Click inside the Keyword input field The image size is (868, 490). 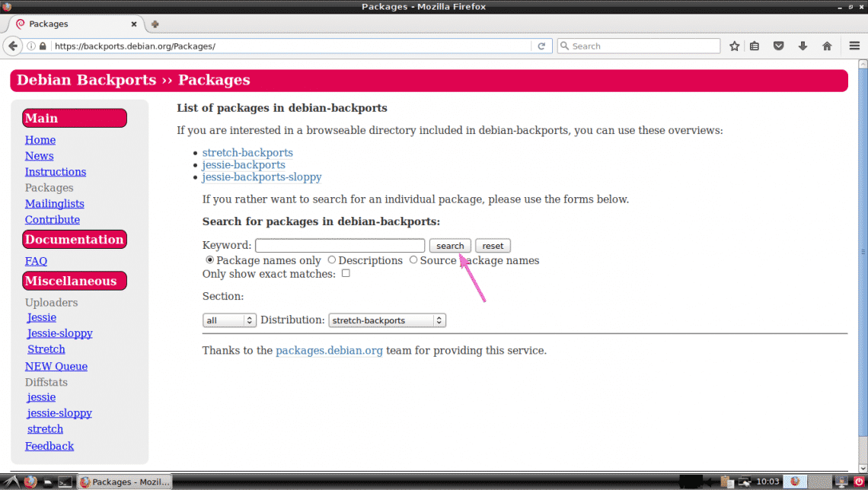(x=340, y=245)
